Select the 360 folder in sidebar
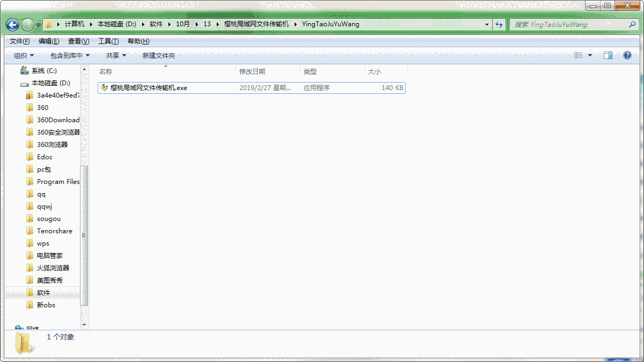Image resolution: width=644 pixels, height=362 pixels. click(x=42, y=108)
